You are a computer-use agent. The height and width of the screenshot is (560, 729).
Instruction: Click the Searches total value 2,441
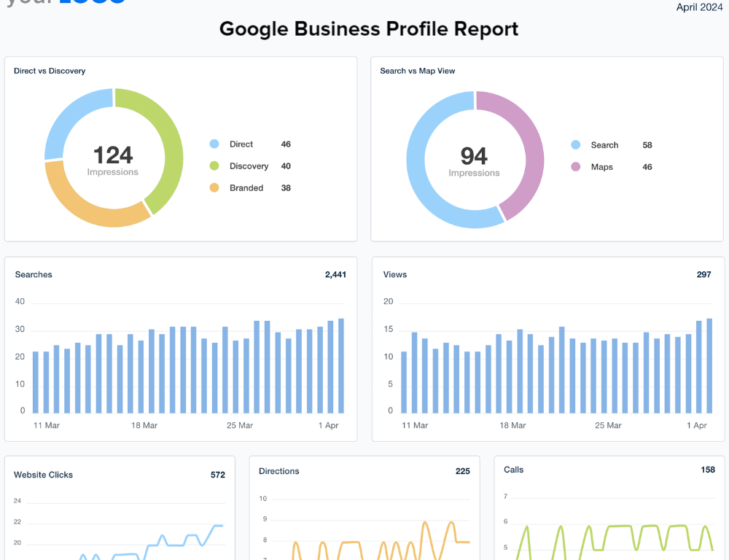[x=335, y=275]
